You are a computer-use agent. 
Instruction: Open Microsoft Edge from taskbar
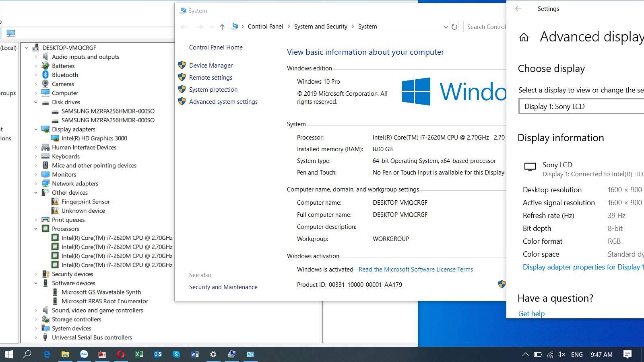pyautogui.click(x=47, y=354)
